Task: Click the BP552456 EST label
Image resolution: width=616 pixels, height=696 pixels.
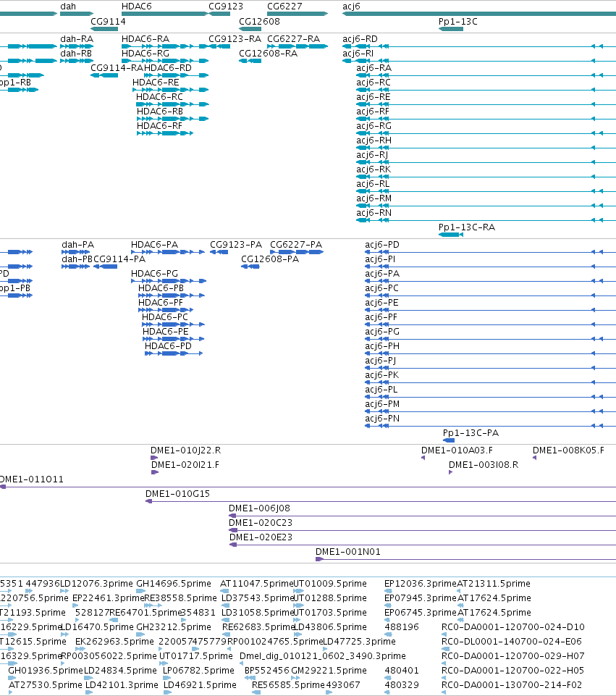Action: point(267,670)
